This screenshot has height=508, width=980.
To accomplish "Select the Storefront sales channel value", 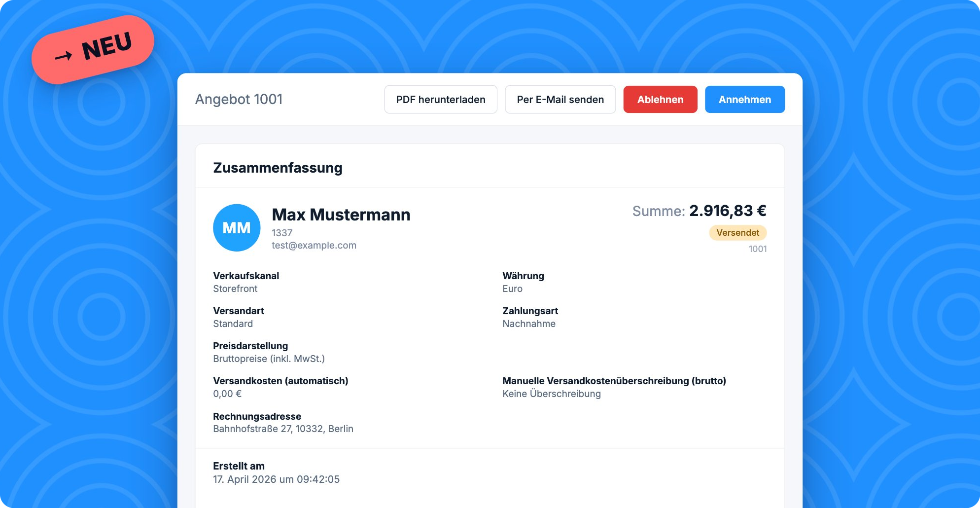I will click(x=235, y=289).
